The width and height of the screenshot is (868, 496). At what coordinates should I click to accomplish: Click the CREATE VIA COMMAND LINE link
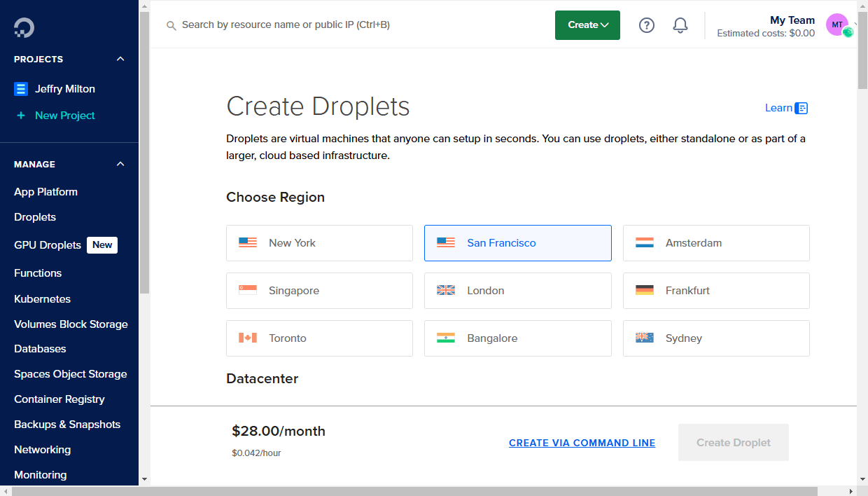(582, 442)
